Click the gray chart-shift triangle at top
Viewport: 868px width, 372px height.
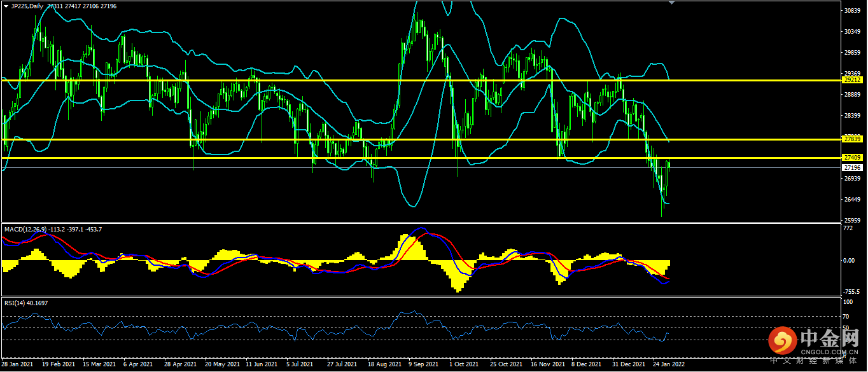(672, 3)
